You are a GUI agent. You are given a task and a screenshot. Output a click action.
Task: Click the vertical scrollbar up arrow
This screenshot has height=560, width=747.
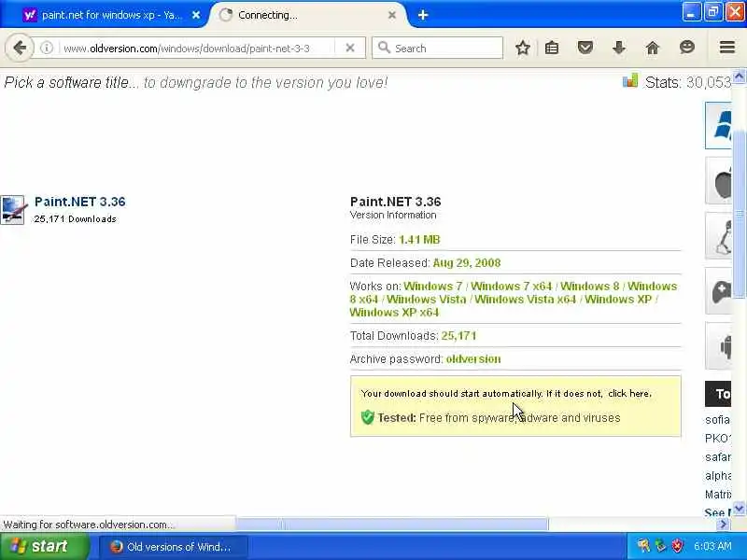739,76
